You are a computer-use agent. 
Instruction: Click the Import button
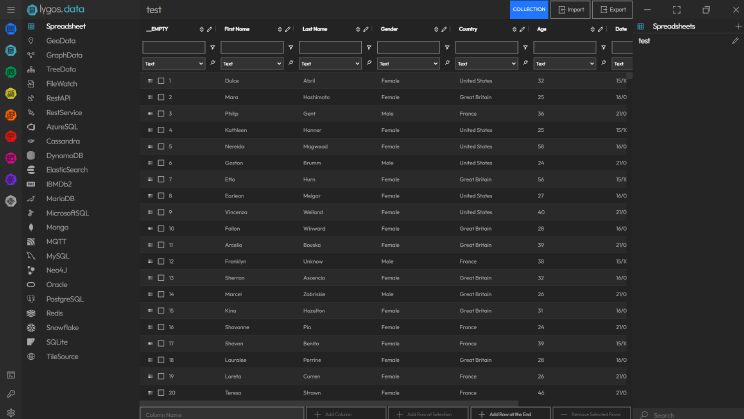570,9
